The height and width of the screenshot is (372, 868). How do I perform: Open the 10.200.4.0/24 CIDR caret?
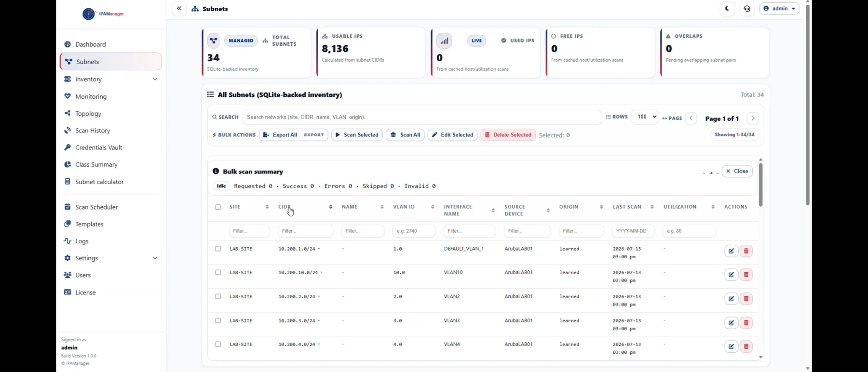tap(319, 345)
